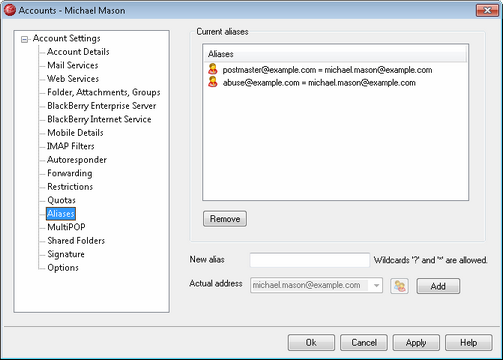Select MultiPOP in the settings tree
The image size is (503, 360).
tap(66, 227)
